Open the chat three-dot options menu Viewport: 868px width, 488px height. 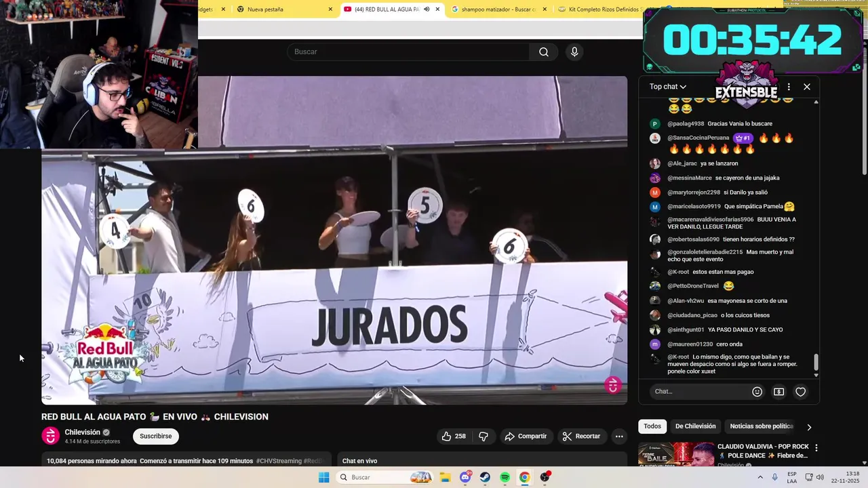(789, 87)
